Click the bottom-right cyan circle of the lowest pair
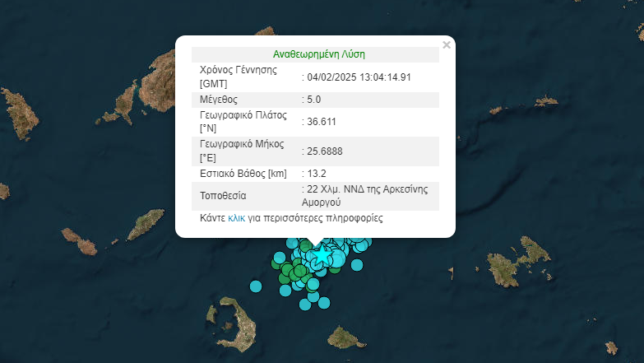This screenshot has height=363, width=644. coord(323,302)
